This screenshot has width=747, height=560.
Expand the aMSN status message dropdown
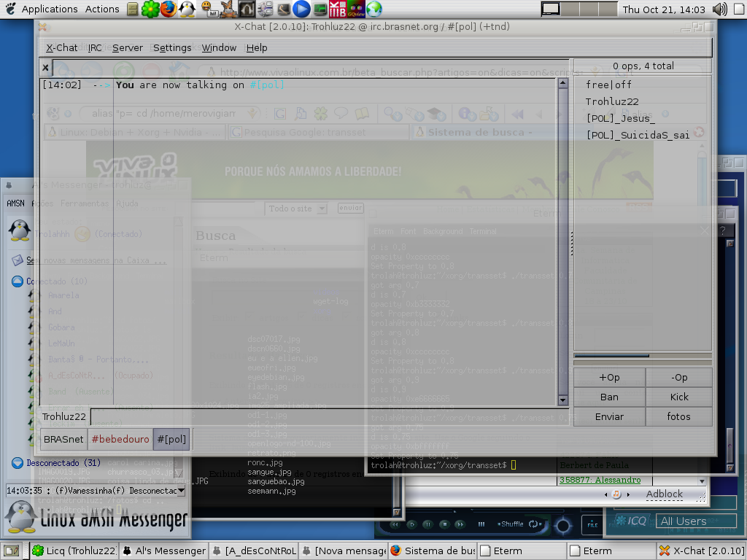pyautogui.click(x=181, y=491)
